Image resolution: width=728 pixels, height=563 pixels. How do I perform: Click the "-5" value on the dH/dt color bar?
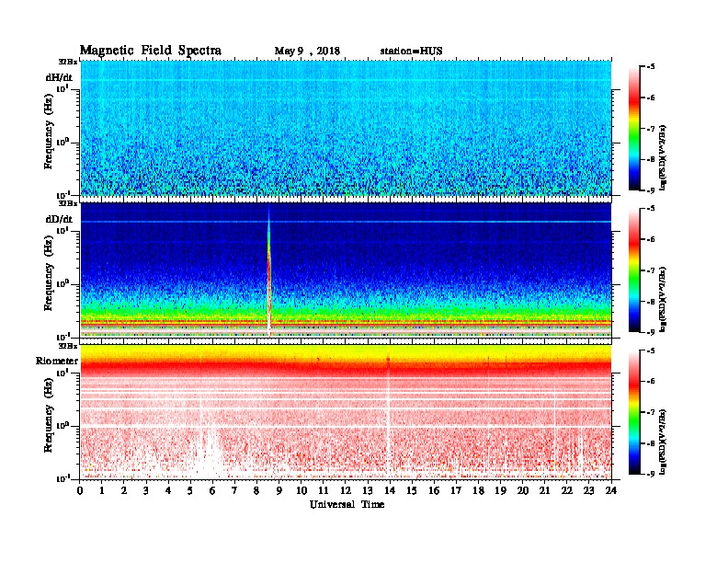pyautogui.click(x=651, y=66)
